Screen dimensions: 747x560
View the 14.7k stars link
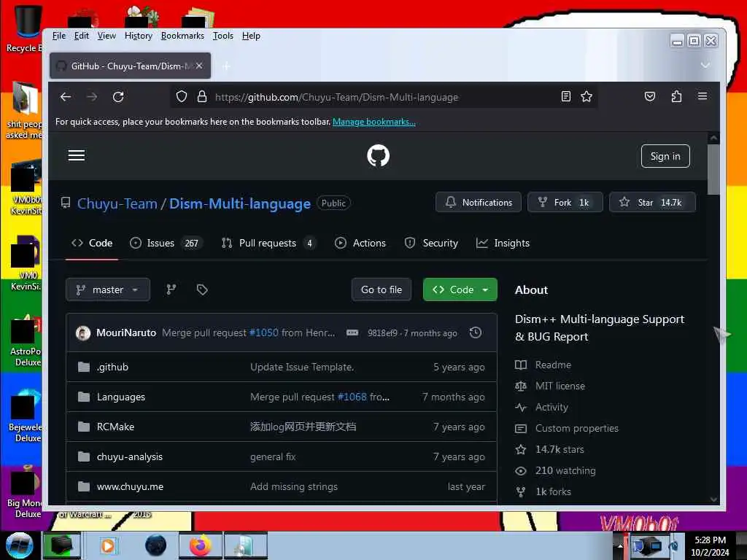[560, 449]
